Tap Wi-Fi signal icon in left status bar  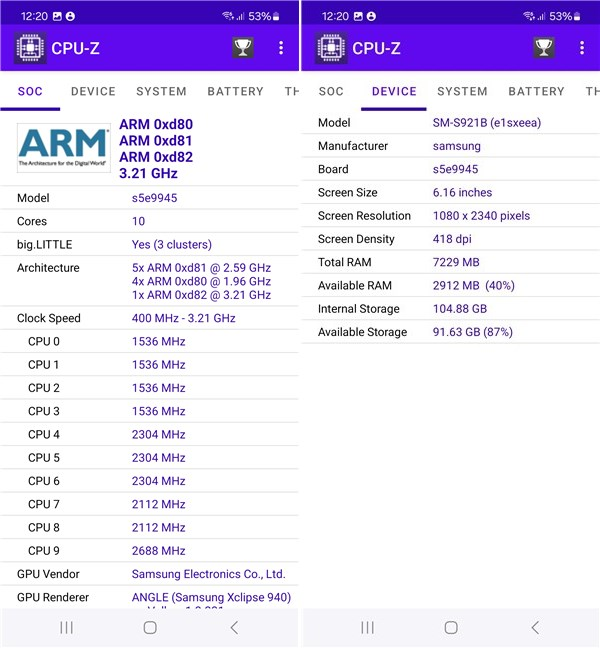[227, 16]
